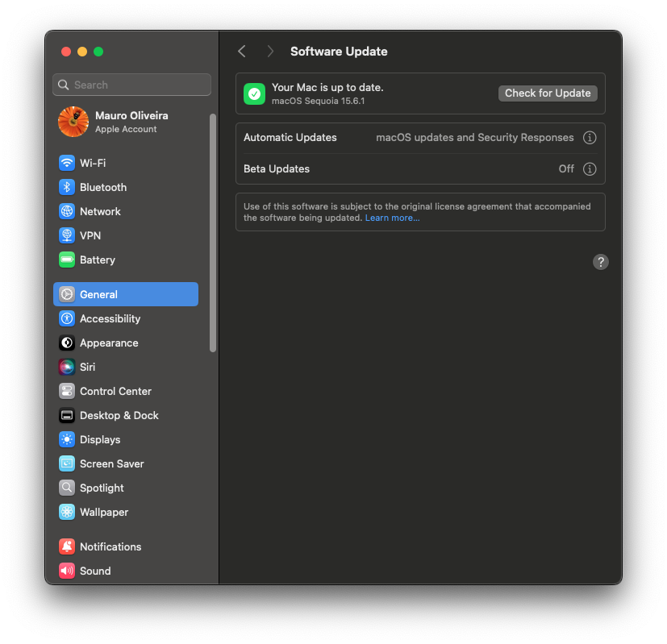667x644 pixels.
Task: Open Network settings from the sidebar
Action: pos(66,211)
